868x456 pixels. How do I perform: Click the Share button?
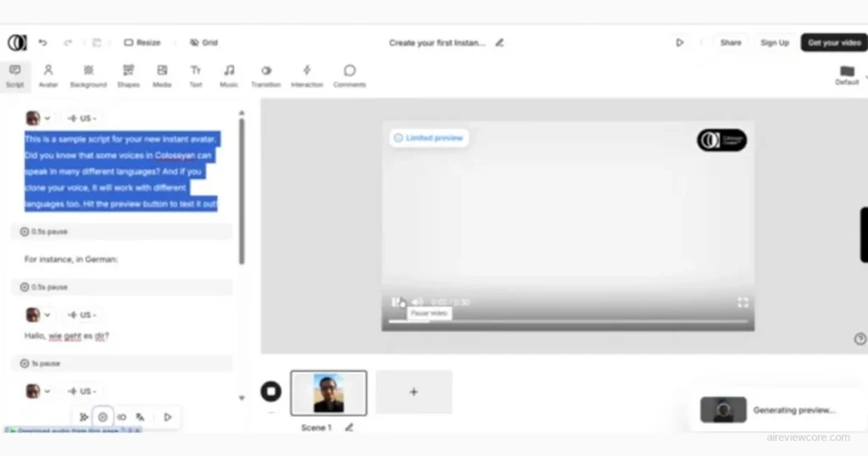730,42
